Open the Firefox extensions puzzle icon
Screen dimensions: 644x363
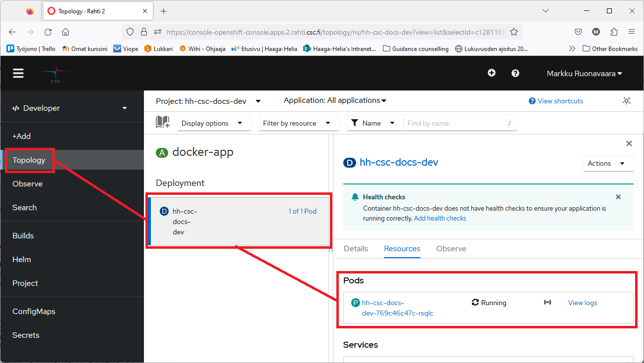tap(614, 32)
